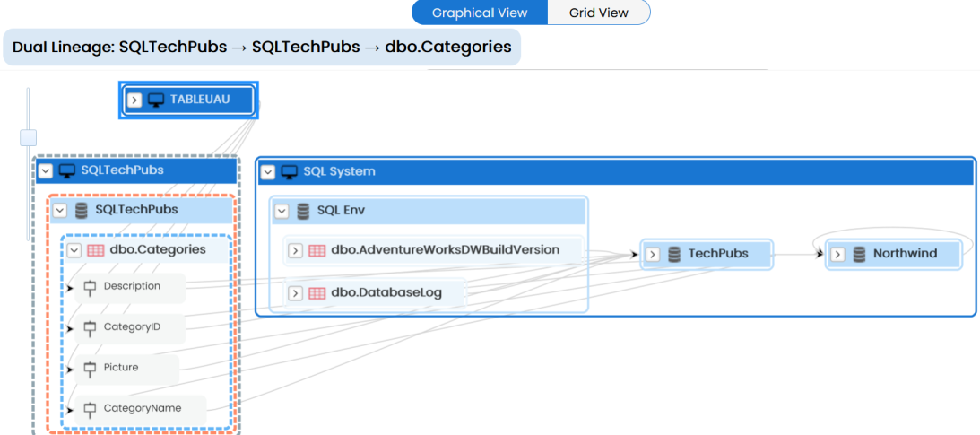This screenshot has height=435, width=980.
Task: Click the Northwind database cylinder icon
Action: [x=859, y=255]
